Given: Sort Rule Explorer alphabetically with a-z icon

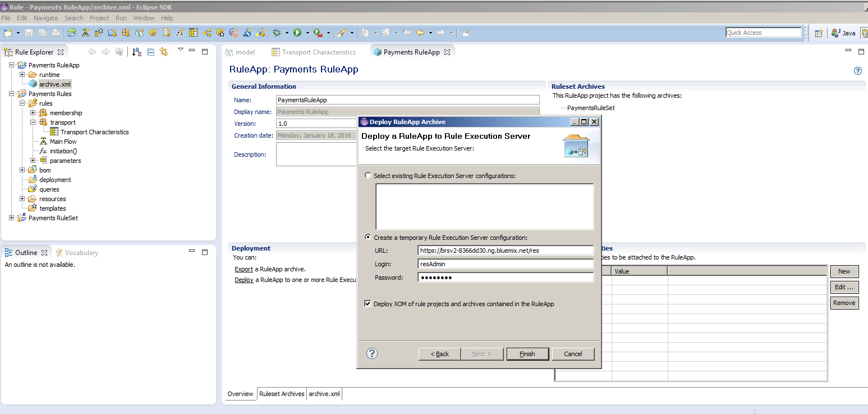Looking at the screenshot, I should 137,52.
